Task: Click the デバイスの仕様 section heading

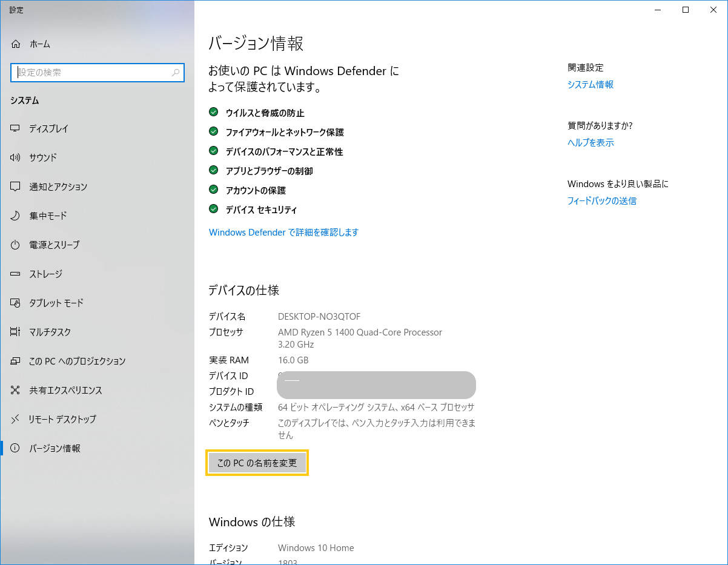Action: click(244, 291)
